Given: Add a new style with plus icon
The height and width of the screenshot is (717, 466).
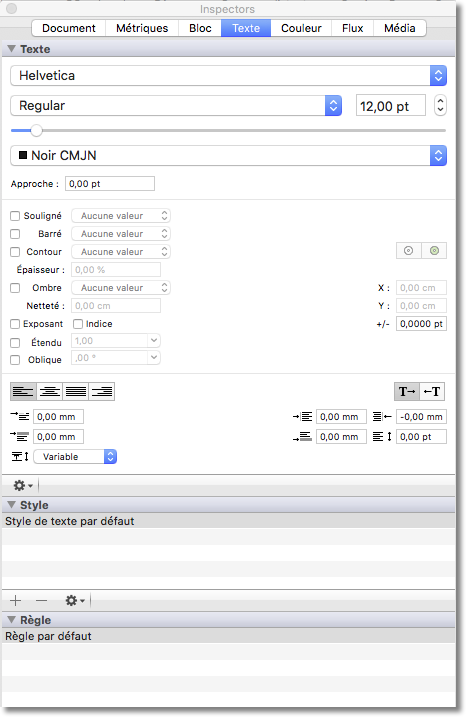Looking at the screenshot, I should (16, 600).
